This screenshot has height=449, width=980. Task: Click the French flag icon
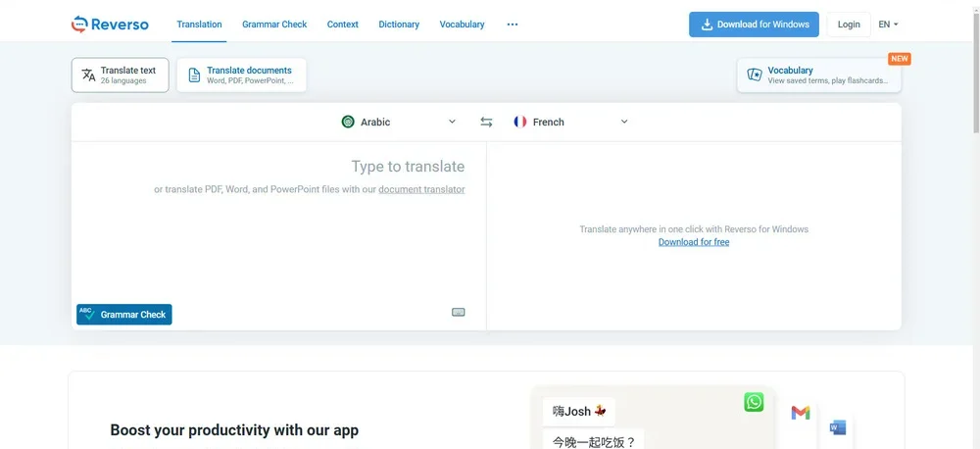(520, 122)
